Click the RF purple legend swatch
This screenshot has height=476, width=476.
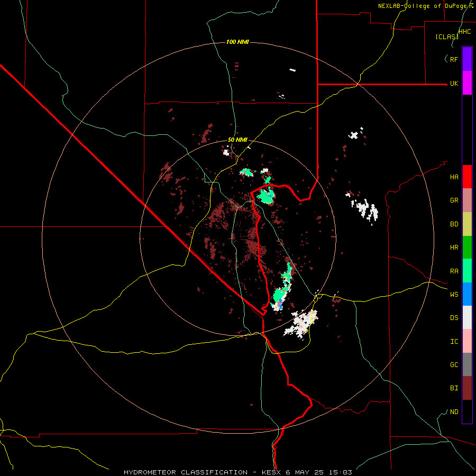point(467,59)
